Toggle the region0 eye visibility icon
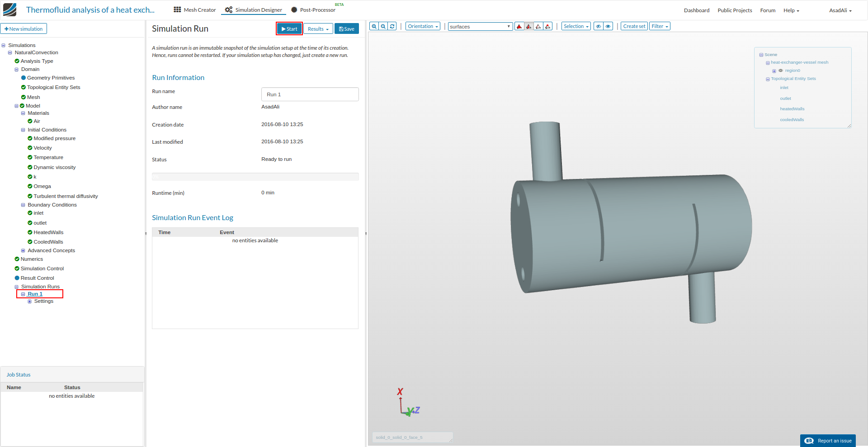This screenshot has height=447, width=868. tap(781, 71)
